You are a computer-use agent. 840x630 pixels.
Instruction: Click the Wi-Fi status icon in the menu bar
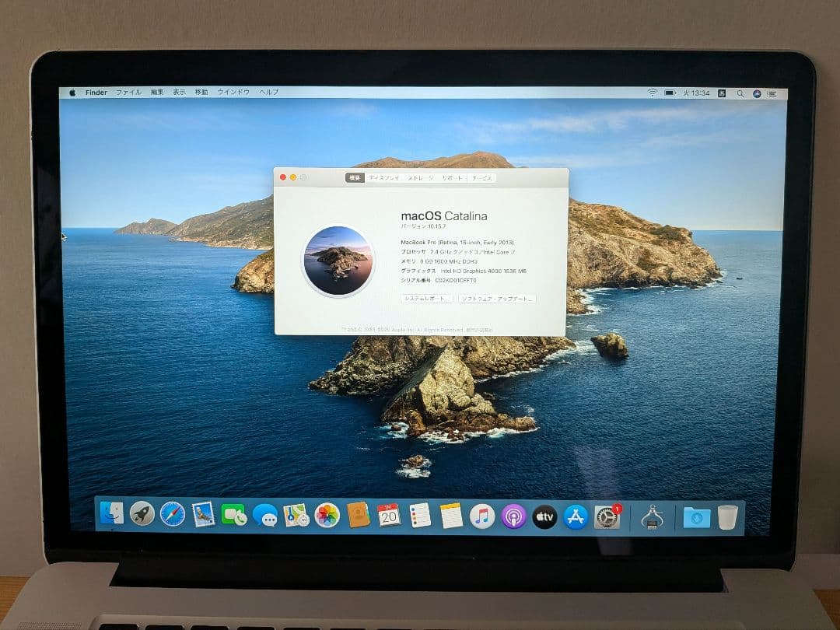[x=652, y=93]
